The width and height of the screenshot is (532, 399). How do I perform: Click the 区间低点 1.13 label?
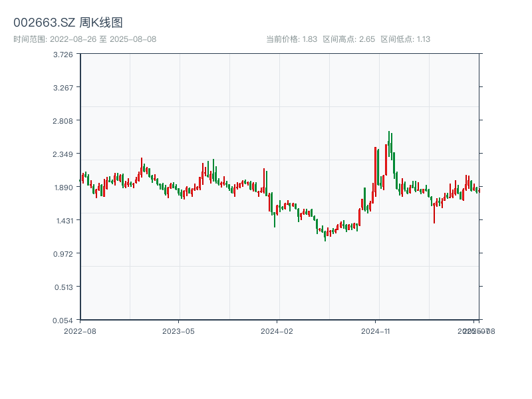(405, 39)
